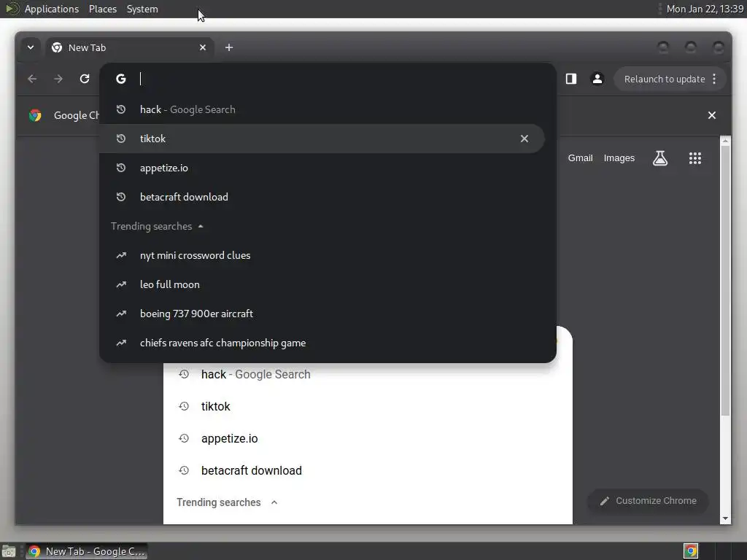Click scrollbar up arrow
Screen dimensions: 747x560
pyautogui.click(x=725, y=141)
